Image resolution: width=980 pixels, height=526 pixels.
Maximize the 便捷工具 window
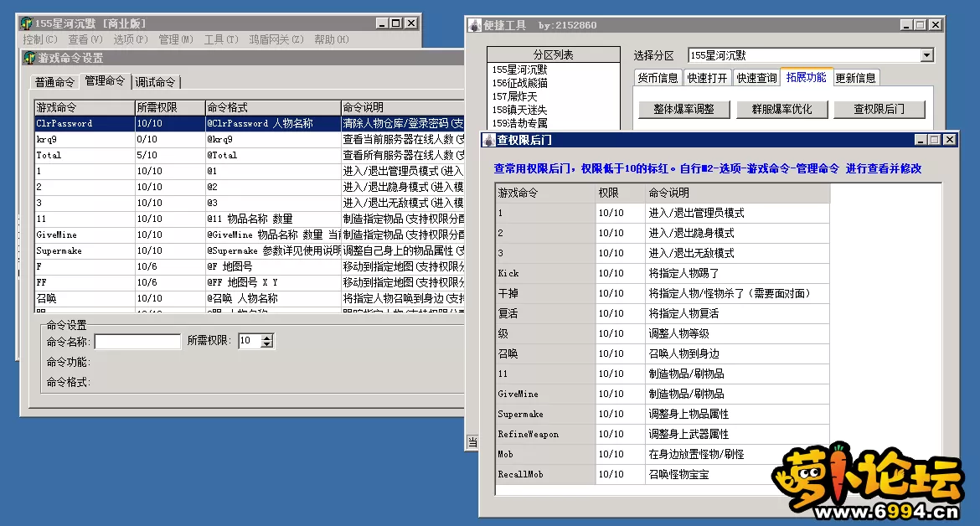[921, 25]
